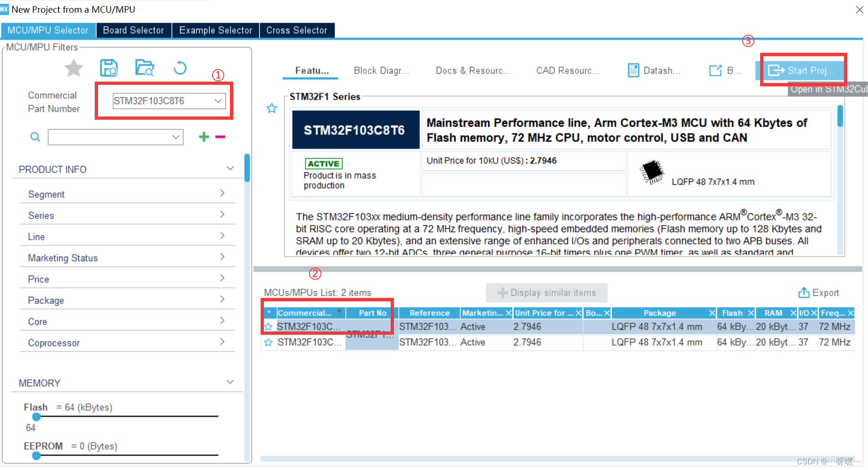Image resolution: width=868 pixels, height=470 pixels.
Task: Remove the Marketing column
Action: (508, 313)
